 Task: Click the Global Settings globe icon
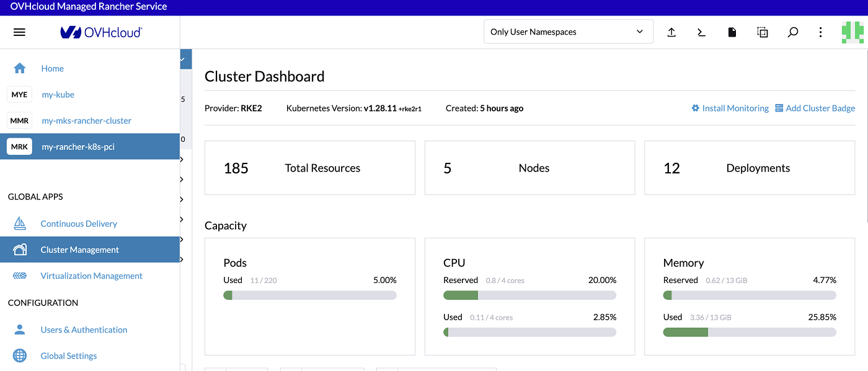(x=19, y=355)
